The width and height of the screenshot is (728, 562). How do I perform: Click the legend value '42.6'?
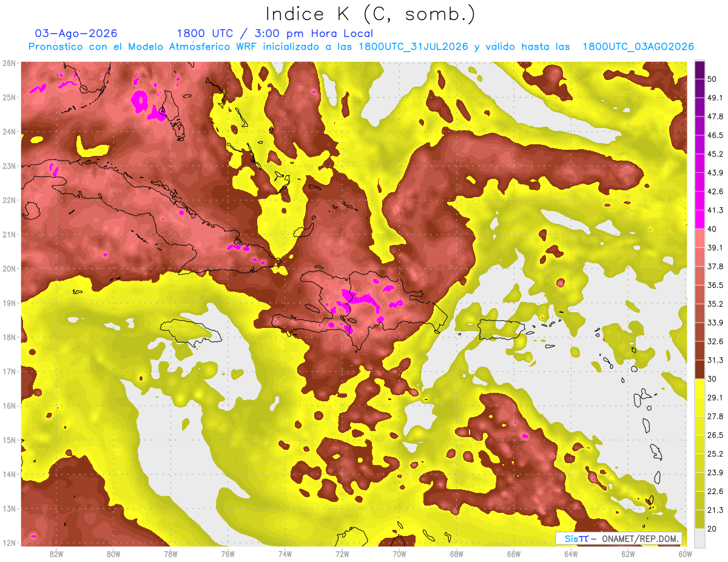tap(716, 192)
